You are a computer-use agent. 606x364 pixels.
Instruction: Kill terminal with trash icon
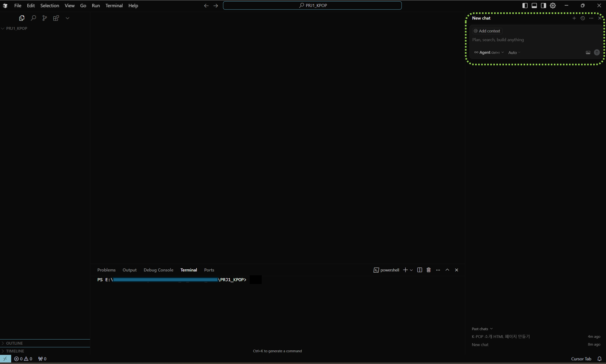tap(428, 270)
